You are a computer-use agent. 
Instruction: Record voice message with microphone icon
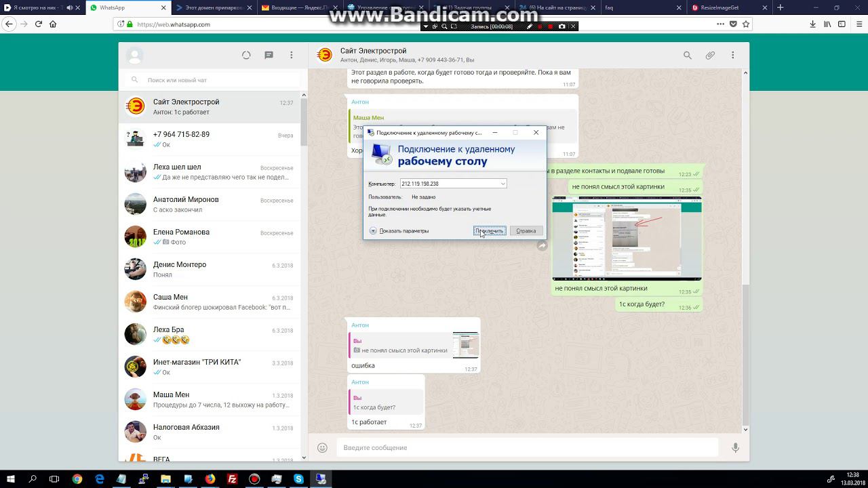[735, 447]
